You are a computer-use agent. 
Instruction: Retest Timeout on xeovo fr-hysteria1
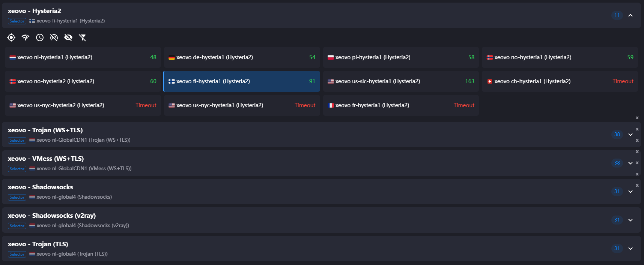tap(464, 105)
